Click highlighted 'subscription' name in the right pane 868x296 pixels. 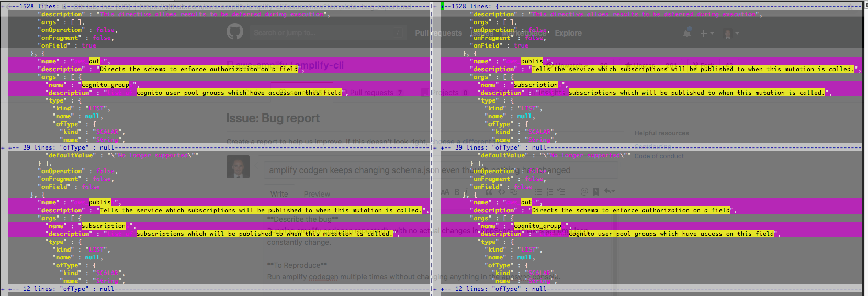[536, 85]
